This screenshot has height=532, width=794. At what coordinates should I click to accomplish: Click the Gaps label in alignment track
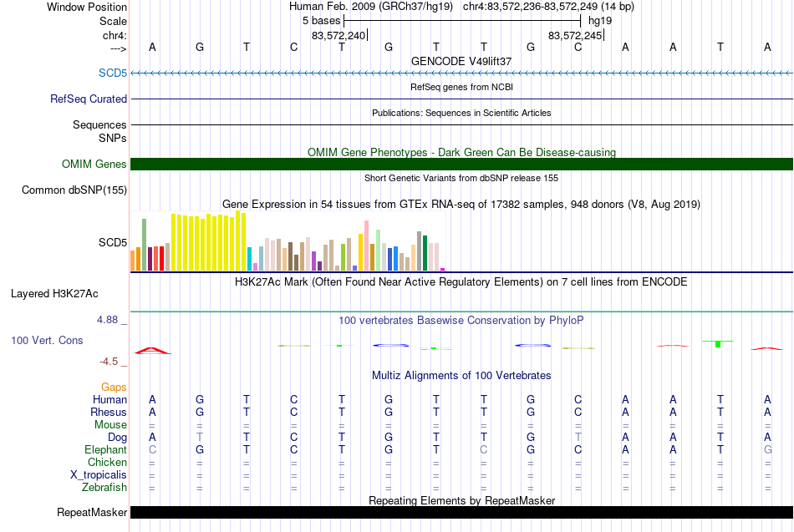click(x=114, y=387)
